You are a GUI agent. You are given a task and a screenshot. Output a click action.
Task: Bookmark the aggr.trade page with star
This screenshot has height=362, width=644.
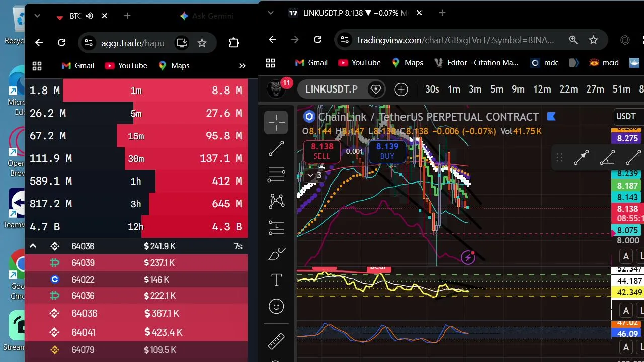point(202,43)
